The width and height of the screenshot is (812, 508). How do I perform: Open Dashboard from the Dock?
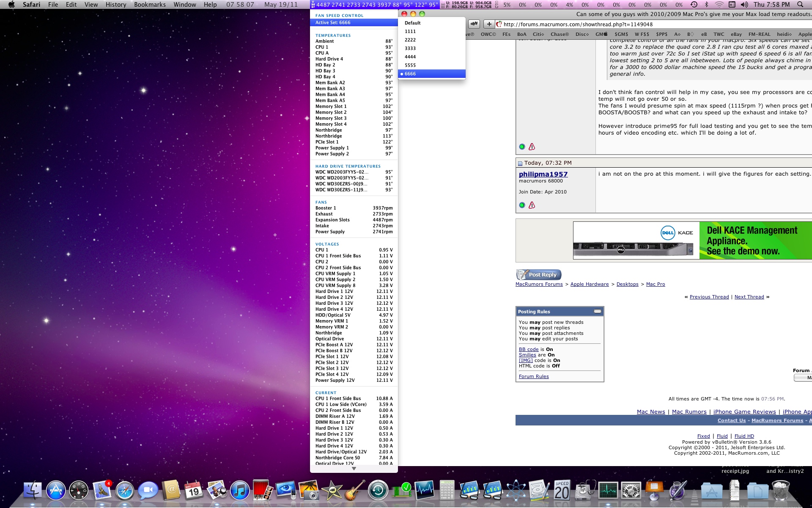(x=79, y=491)
